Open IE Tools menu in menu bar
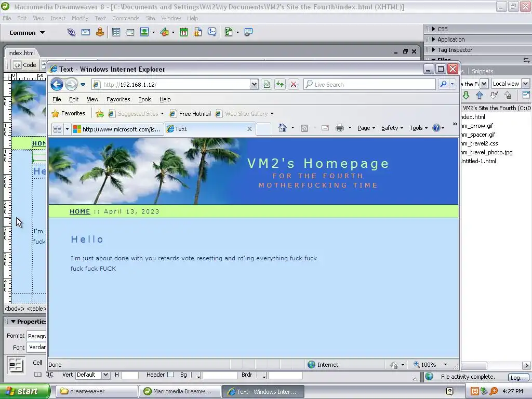 click(145, 99)
